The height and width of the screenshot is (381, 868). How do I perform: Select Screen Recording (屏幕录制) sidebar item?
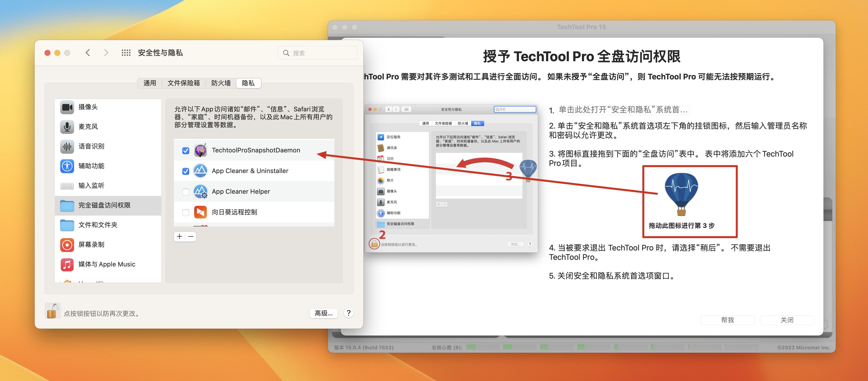[91, 245]
